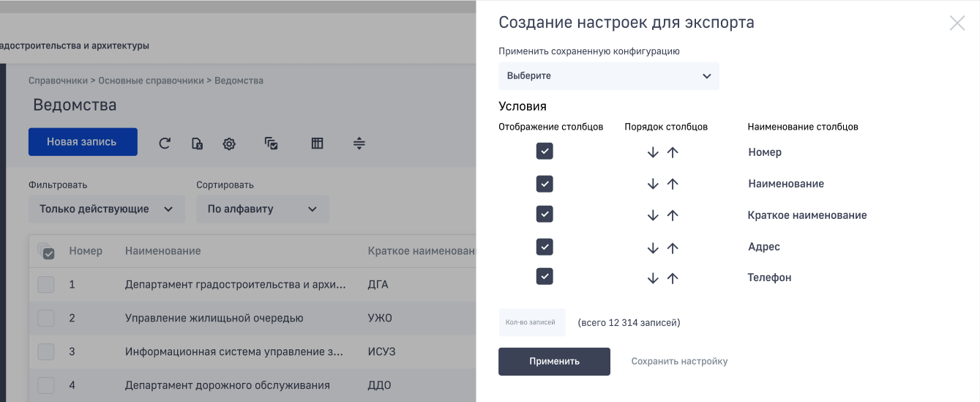Click the multi-select checkboxes toolbar icon
980x402 pixels.
pyautogui.click(x=271, y=144)
